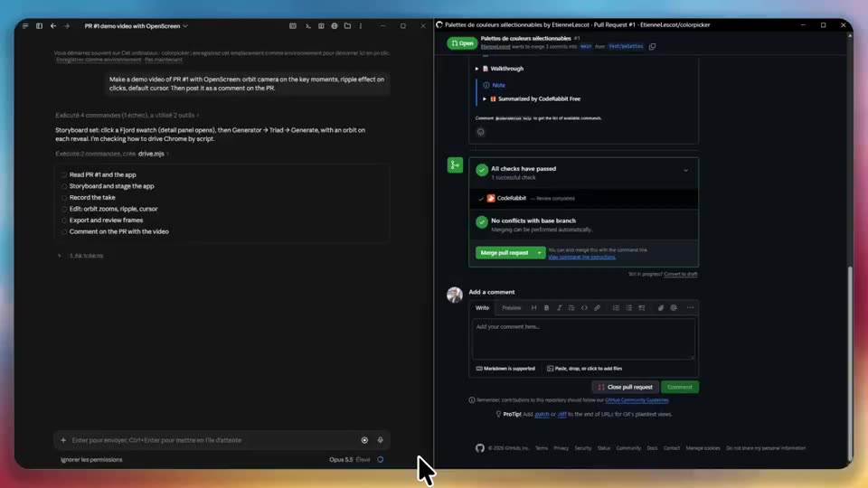Check the 'Comment on the PR with the video' task
Viewport: 868px width, 488px height.
[64, 232]
